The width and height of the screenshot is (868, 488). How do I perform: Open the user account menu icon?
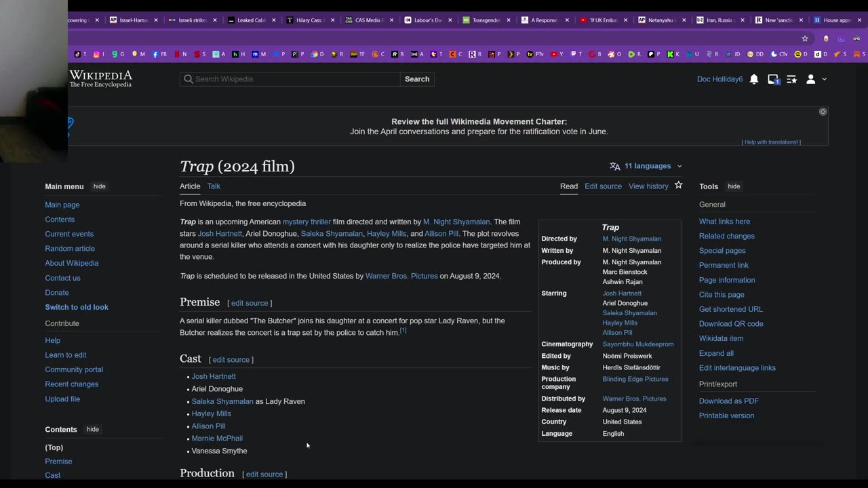(x=810, y=79)
